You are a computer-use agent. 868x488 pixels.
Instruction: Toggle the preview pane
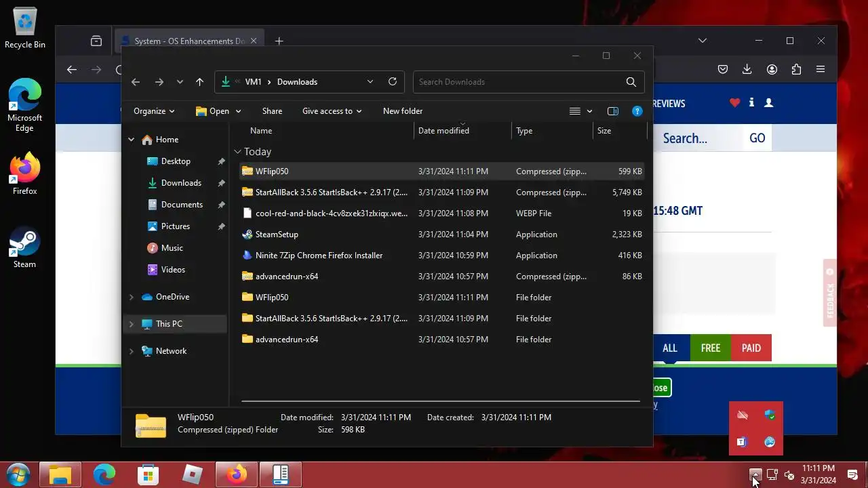pos(613,111)
